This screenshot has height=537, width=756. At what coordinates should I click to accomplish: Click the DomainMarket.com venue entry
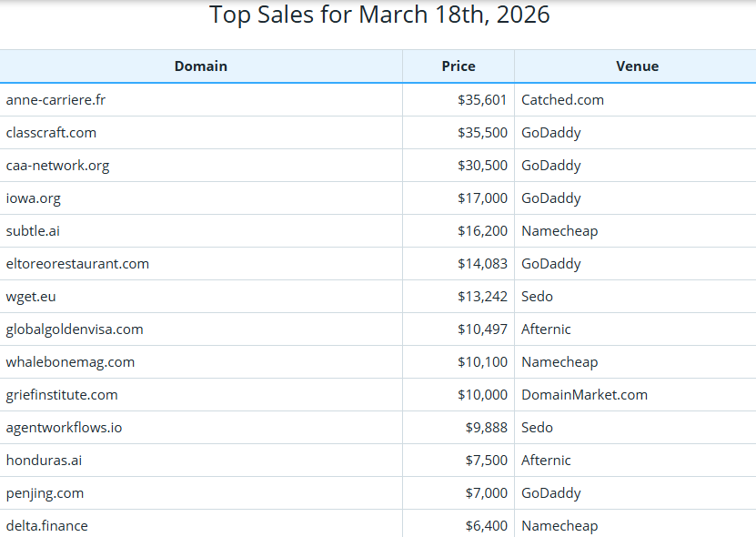click(584, 394)
